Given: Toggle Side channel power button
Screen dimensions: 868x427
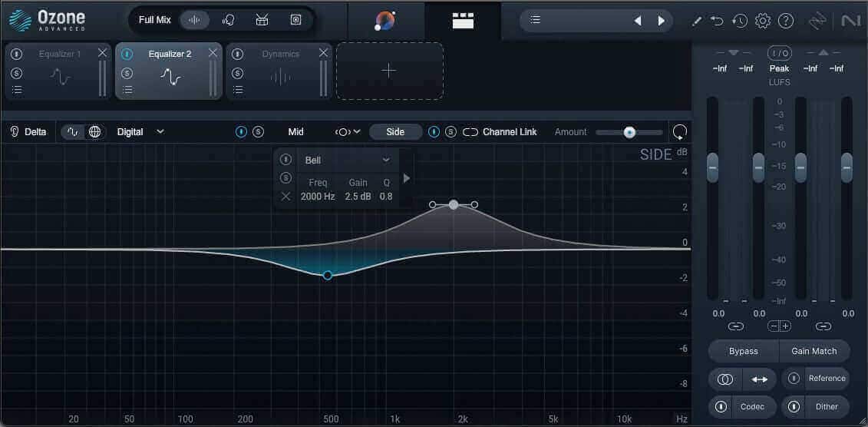Looking at the screenshot, I should (434, 132).
